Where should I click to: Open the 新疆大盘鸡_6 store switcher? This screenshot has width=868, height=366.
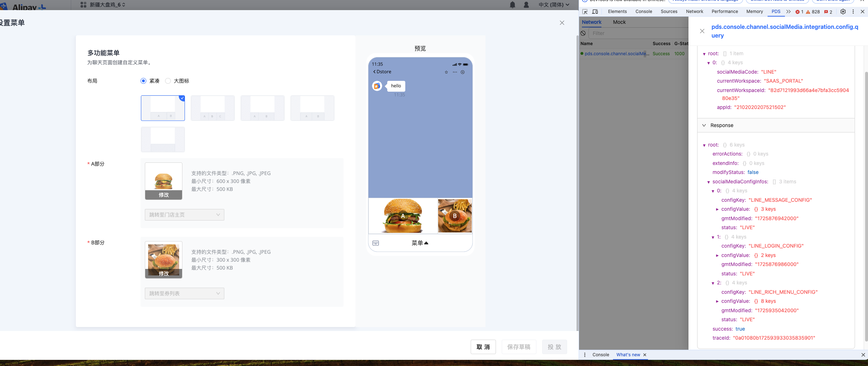107,5
